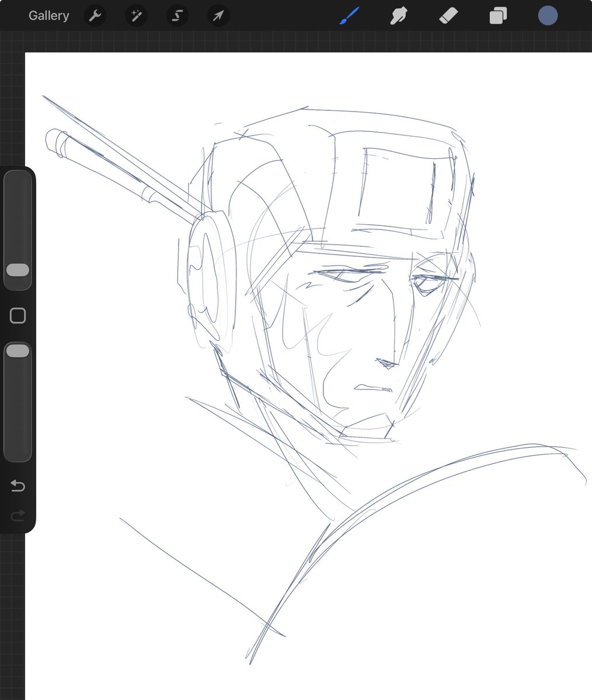Open the Actions wrench menu
The height and width of the screenshot is (700, 592).
95,16
